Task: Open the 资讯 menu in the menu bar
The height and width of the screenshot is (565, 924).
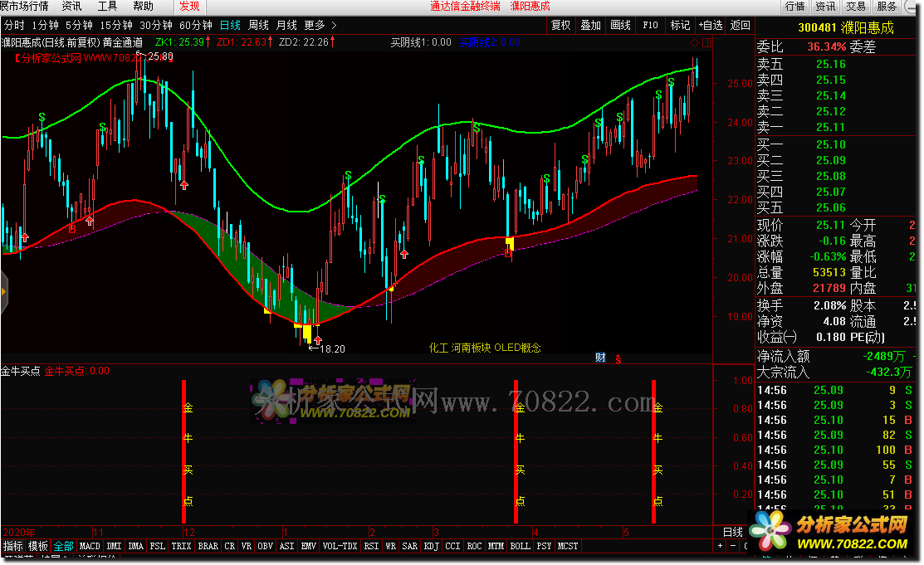Action: 72,7
